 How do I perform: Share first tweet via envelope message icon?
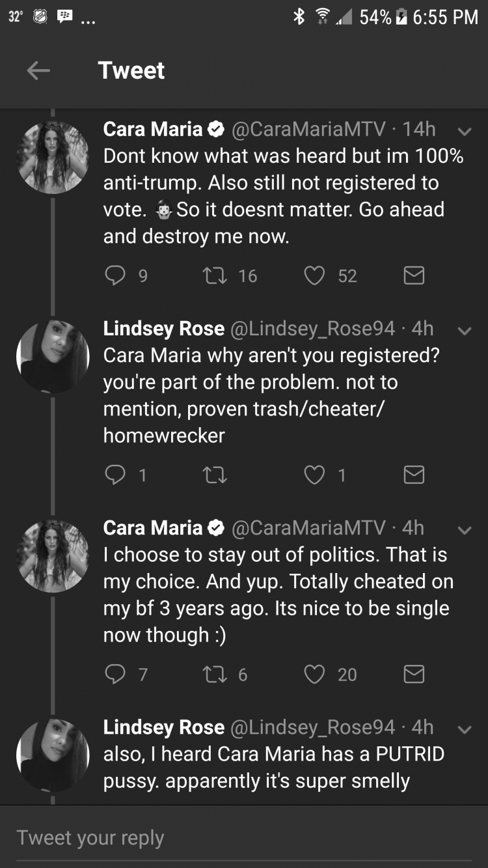pos(414,276)
